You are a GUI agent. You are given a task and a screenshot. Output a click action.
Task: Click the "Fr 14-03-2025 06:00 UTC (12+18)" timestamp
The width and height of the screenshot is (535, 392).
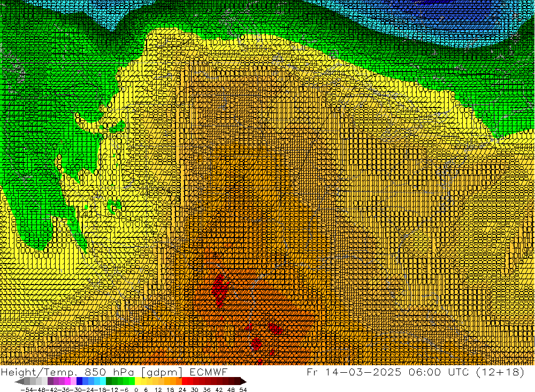click(x=416, y=372)
